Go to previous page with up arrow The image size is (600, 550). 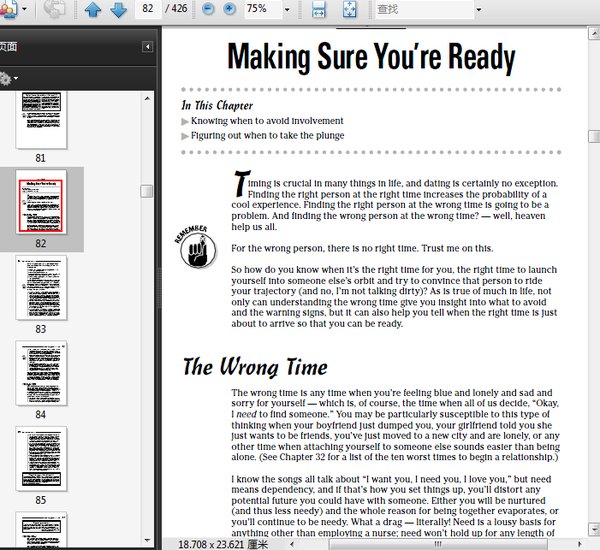tap(93, 9)
